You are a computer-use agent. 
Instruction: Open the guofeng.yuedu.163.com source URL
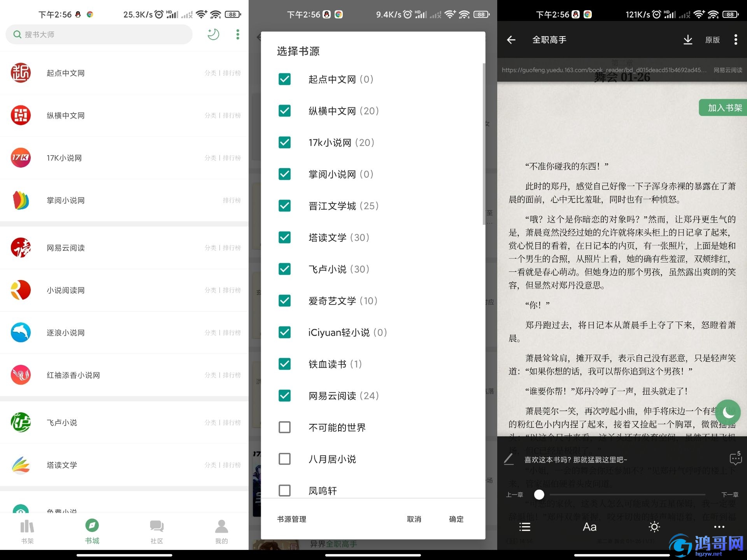coord(604,70)
